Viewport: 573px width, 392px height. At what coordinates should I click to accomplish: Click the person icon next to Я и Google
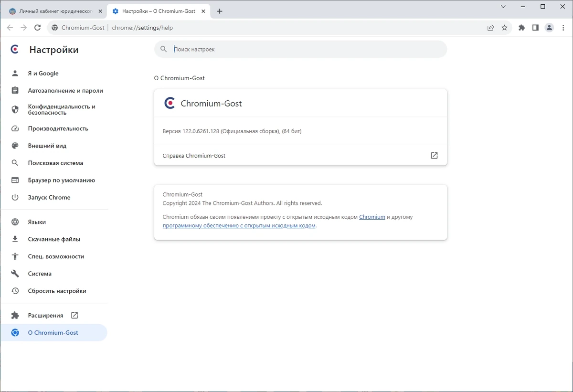tap(15, 74)
